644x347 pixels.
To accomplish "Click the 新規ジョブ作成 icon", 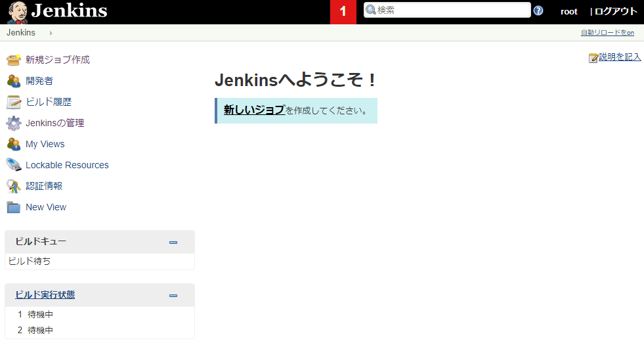I will [x=14, y=60].
